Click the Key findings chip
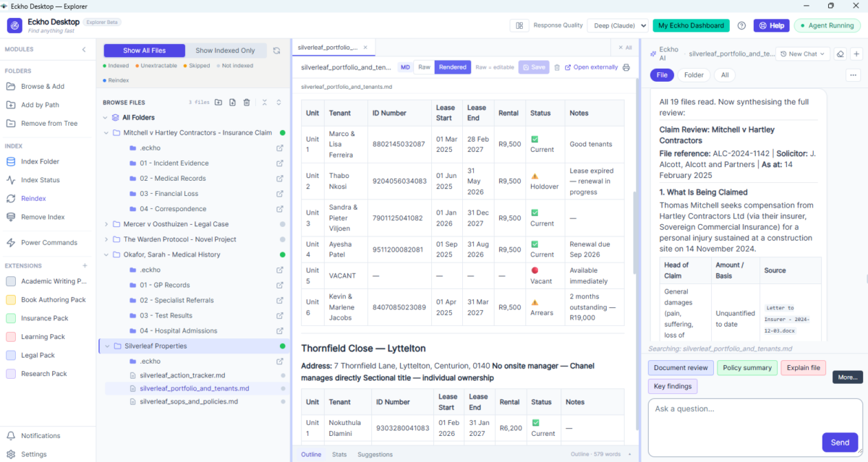The width and height of the screenshot is (868, 462). point(673,386)
